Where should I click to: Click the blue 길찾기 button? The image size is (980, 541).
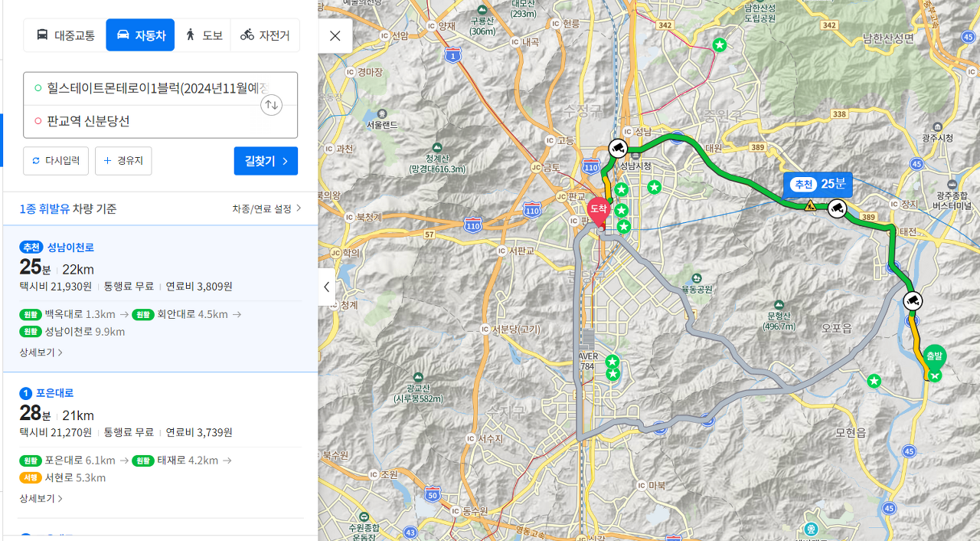pos(266,161)
